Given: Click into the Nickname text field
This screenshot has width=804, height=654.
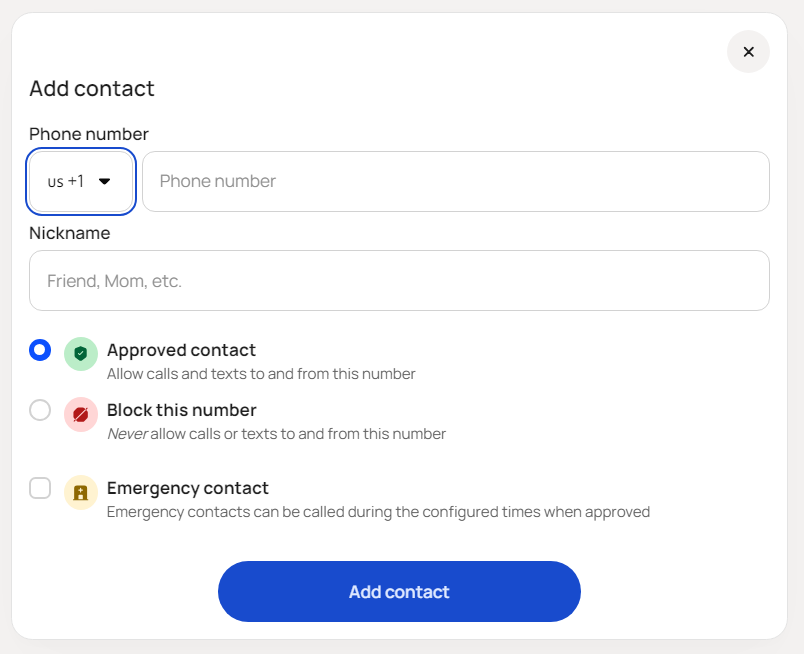Looking at the screenshot, I should [399, 281].
